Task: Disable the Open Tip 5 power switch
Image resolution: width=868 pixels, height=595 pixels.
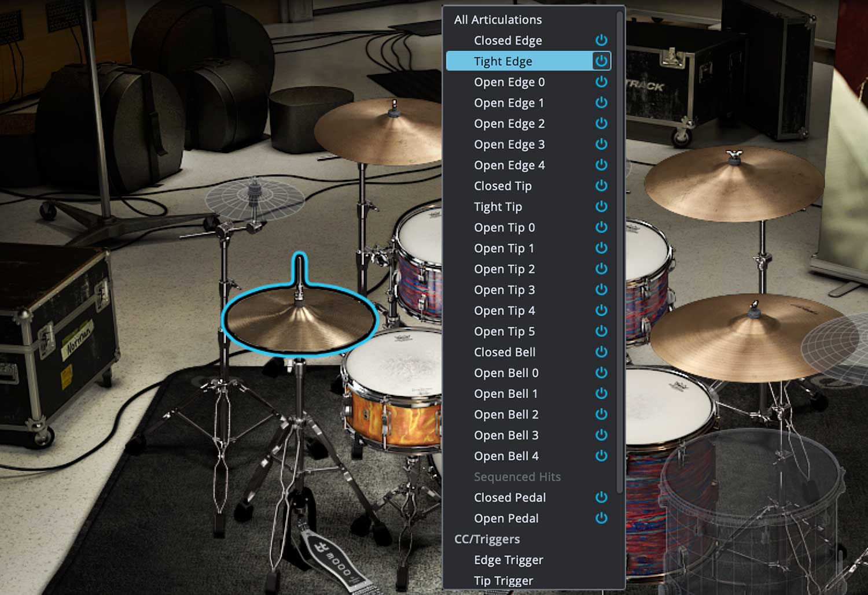Action: (x=601, y=331)
